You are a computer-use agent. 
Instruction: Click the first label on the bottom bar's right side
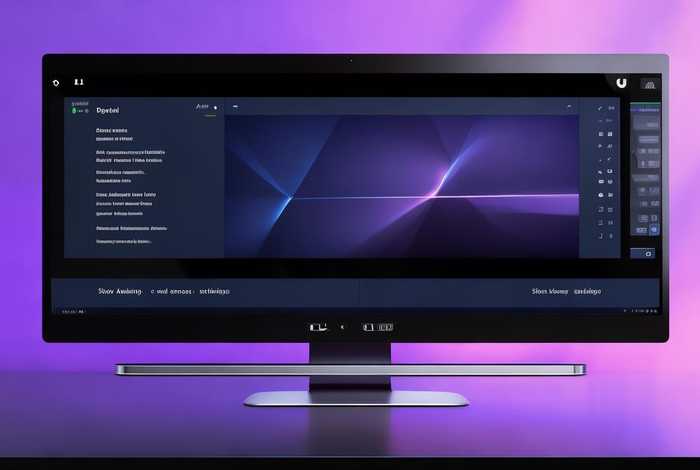[550, 291]
